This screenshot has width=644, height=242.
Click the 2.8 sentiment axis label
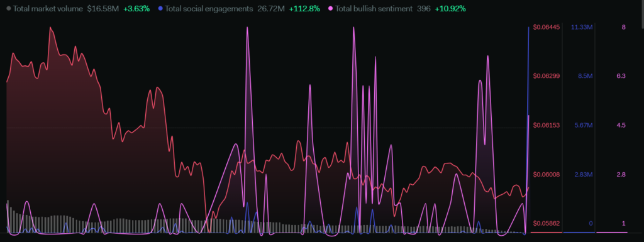point(621,174)
